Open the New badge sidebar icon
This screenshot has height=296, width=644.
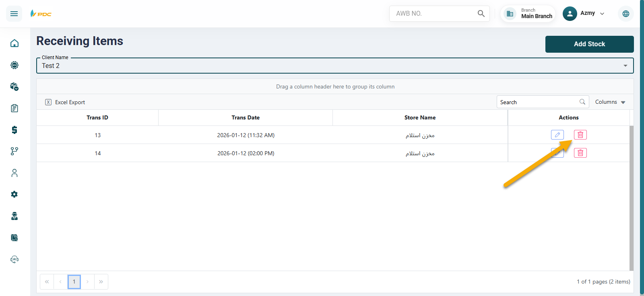click(x=14, y=65)
